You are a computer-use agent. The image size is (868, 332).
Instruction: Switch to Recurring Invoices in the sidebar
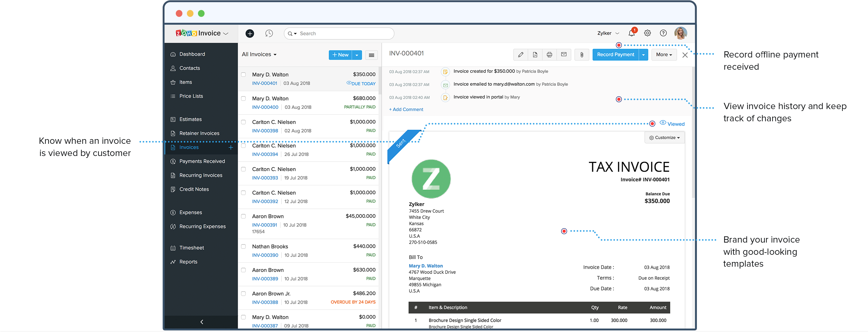(x=201, y=175)
